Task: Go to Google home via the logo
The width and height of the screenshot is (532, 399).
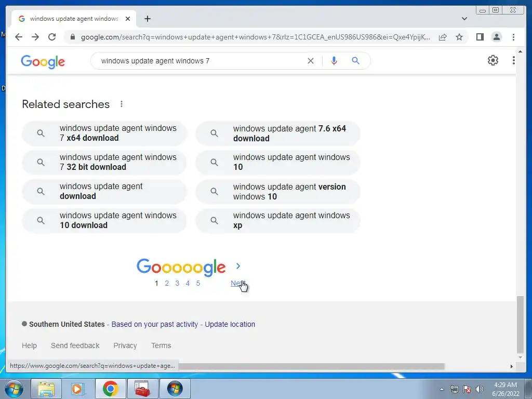Action: (43, 62)
